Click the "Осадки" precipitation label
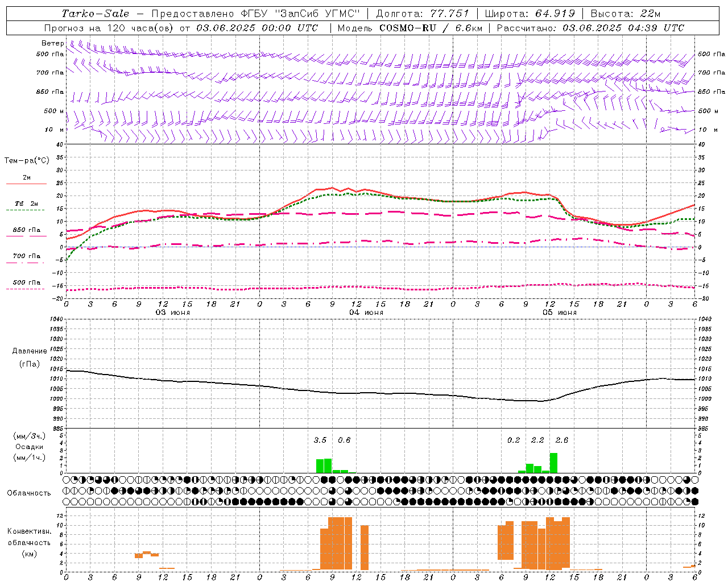The width and height of the screenshot is (728, 582). 30,447
